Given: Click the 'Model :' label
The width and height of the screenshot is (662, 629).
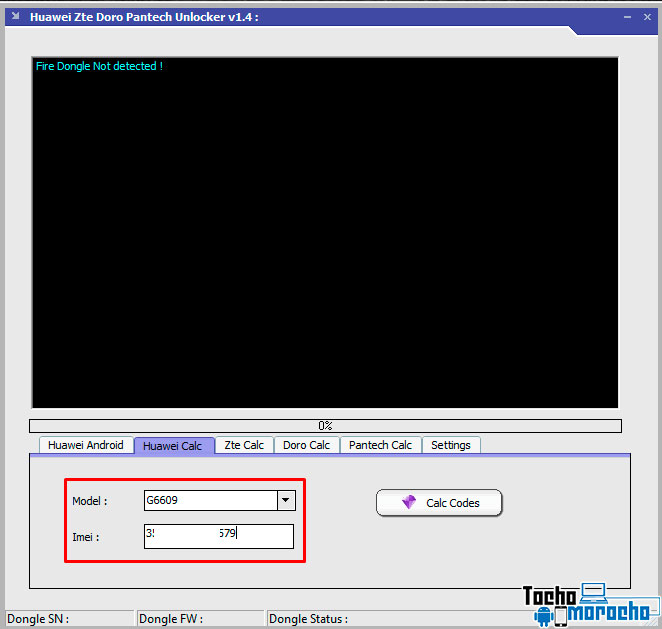Looking at the screenshot, I should (90, 501).
